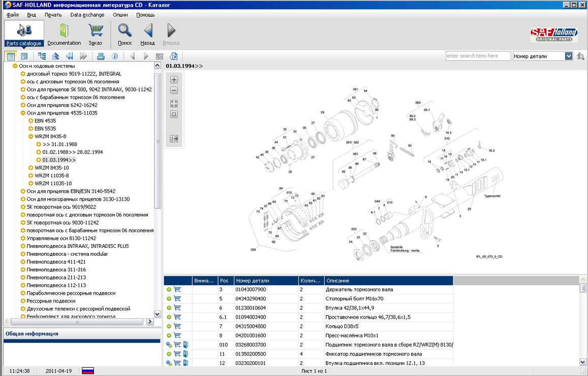Expand the EBN 4535 tree node
Screen dimensions: 588x376
click(x=31, y=121)
